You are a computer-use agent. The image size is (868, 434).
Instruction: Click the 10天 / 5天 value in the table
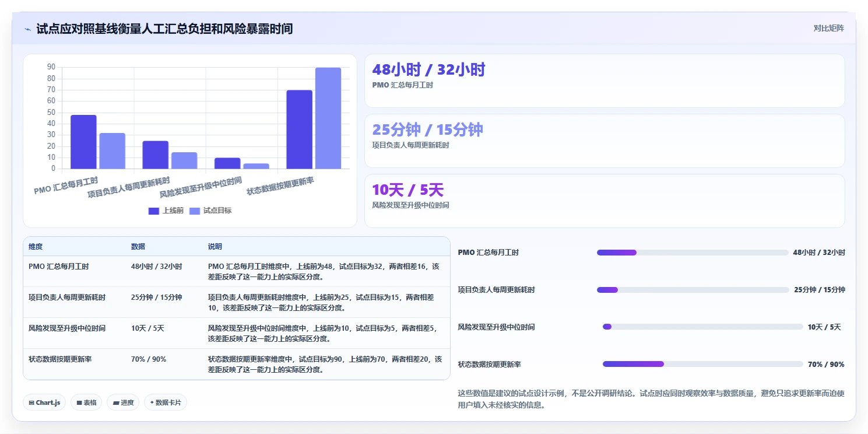[x=147, y=328]
